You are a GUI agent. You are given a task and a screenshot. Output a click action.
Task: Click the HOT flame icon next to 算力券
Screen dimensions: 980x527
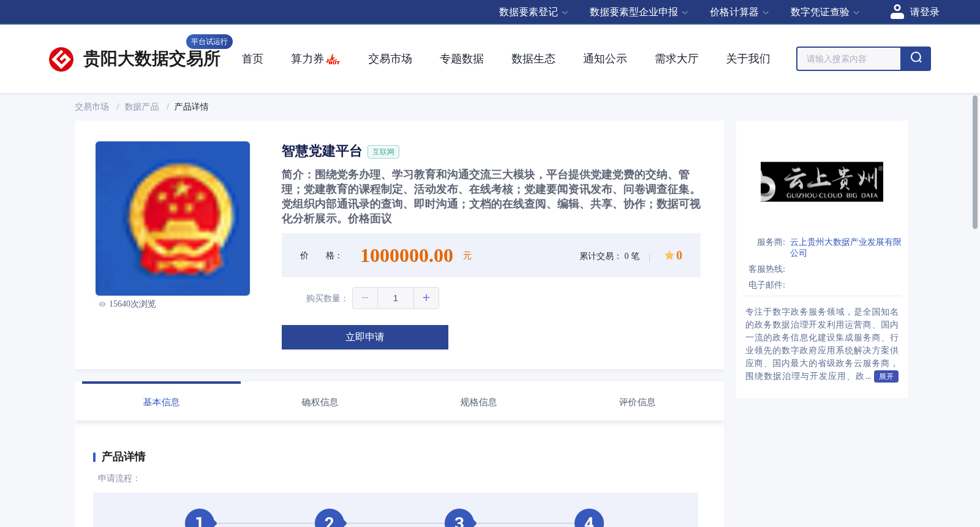[x=333, y=59]
